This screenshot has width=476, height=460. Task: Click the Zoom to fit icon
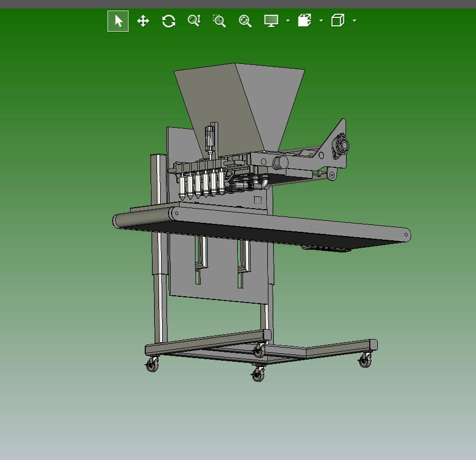coord(245,21)
